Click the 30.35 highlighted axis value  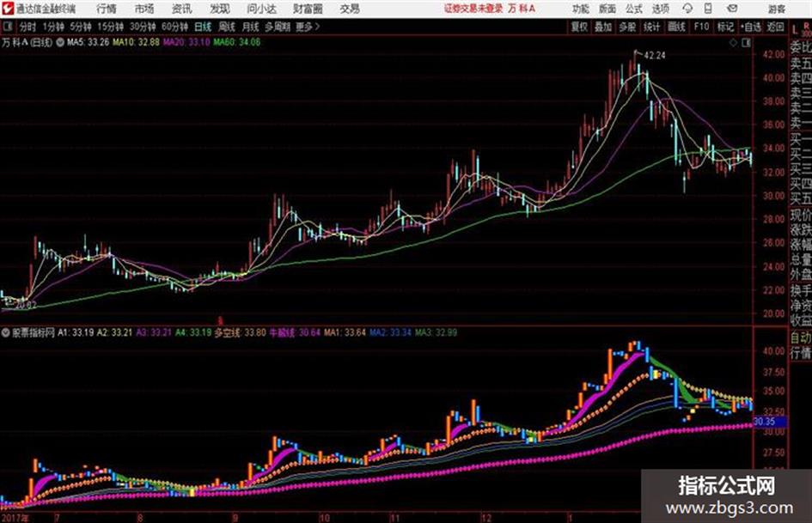point(769,422)
